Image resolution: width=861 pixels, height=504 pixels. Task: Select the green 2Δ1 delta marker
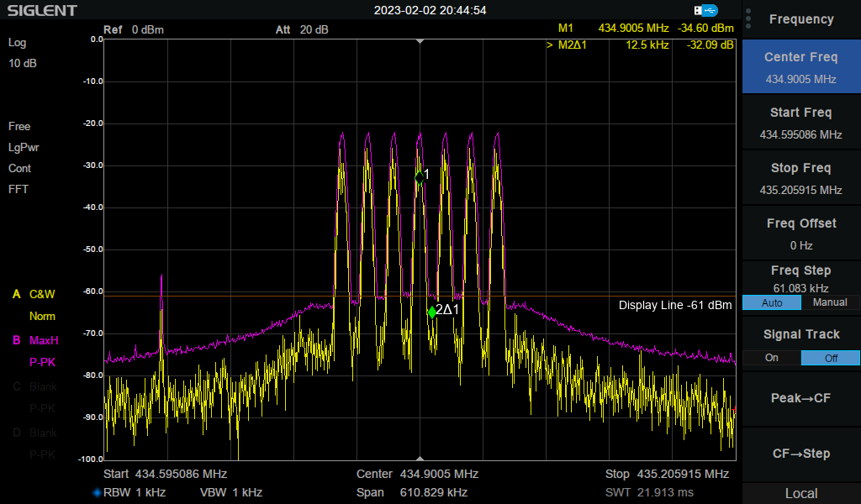(432, 312)
